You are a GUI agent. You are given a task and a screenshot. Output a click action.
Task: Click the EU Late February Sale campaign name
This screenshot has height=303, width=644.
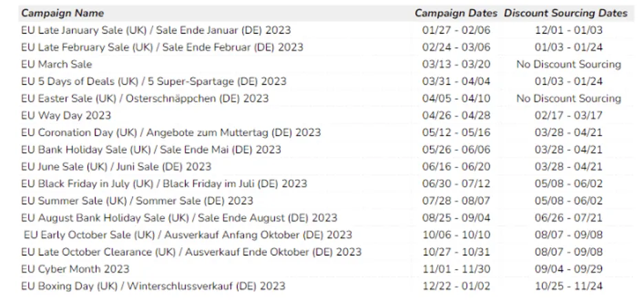(162, 48)
